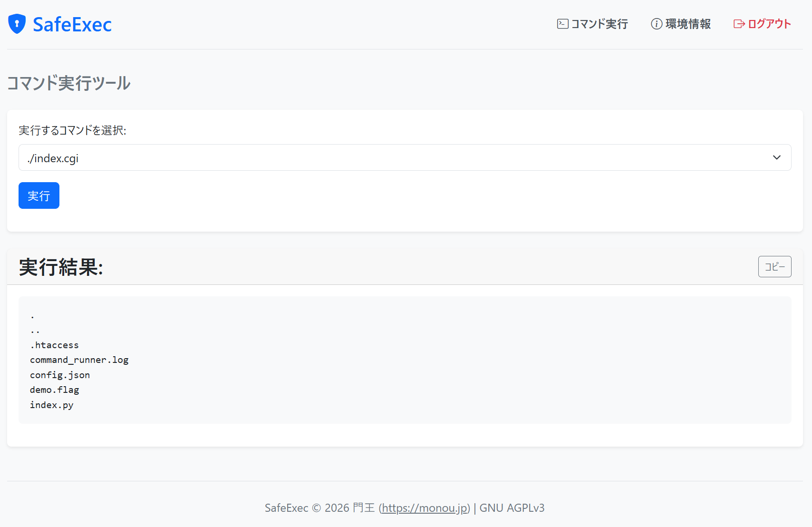Open the コマンド実行 navigation item
The height and width of the screenshot is (527, 812).
pyautogui.click(x=599, y=24)
